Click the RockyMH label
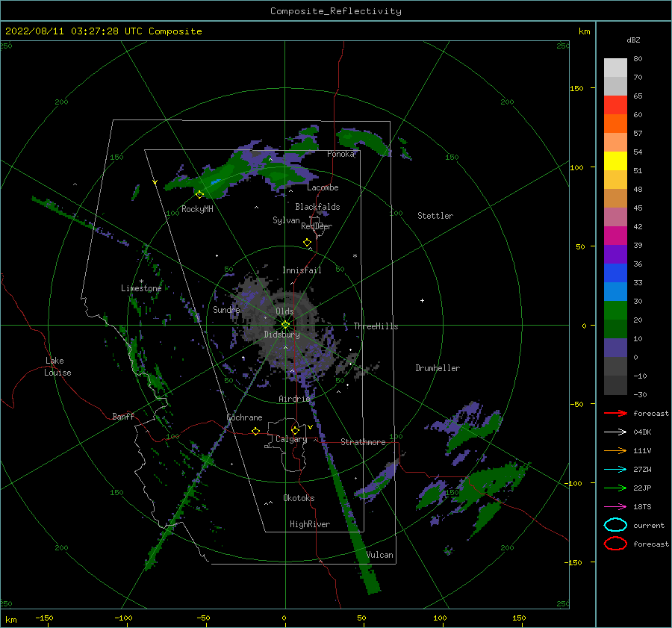The width and height of the screenshot is (672, 628). pyautogui.click(x=197, y=209)
